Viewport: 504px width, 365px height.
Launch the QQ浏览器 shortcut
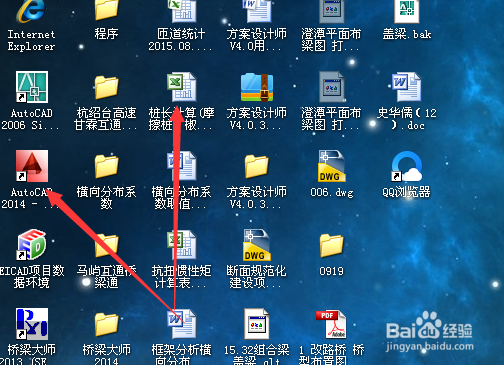point(407,166)
